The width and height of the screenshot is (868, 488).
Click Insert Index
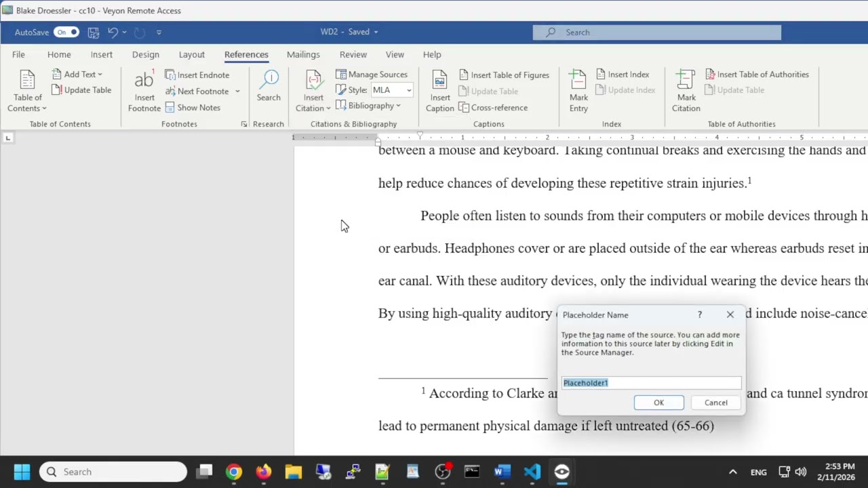[x=623, y=75]
